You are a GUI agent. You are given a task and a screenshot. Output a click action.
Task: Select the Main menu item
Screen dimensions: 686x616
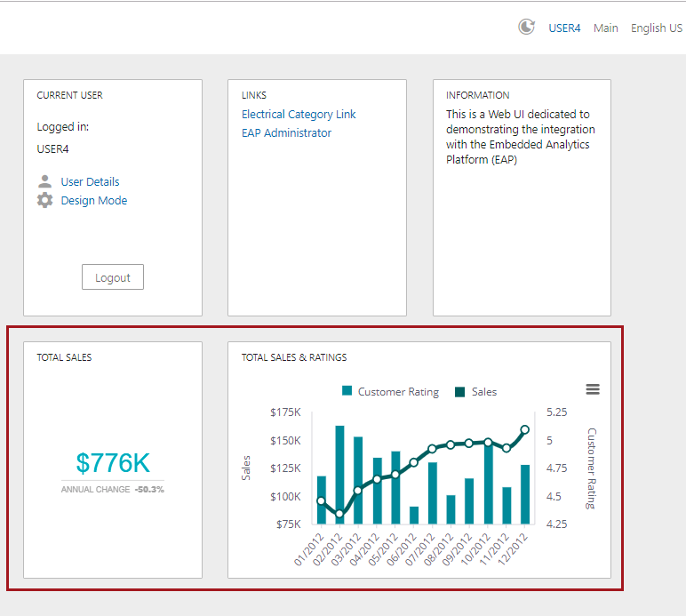tap(605, 28)
